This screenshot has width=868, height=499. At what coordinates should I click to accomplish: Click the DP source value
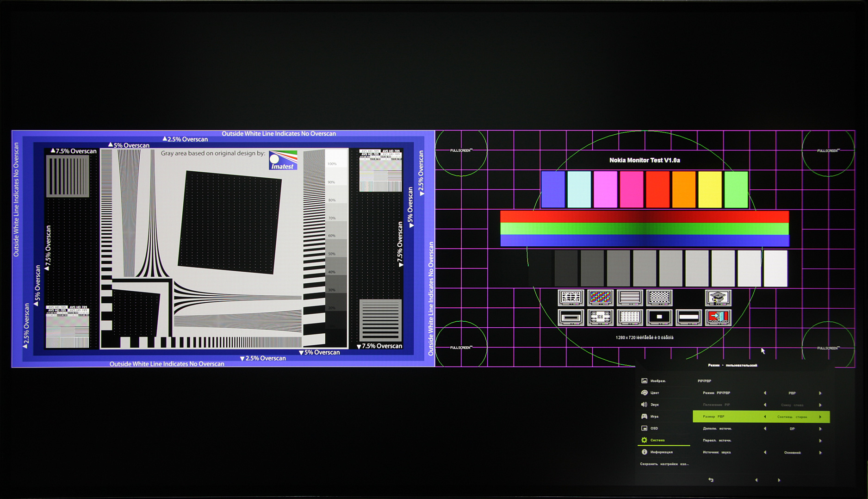point(792,429)
